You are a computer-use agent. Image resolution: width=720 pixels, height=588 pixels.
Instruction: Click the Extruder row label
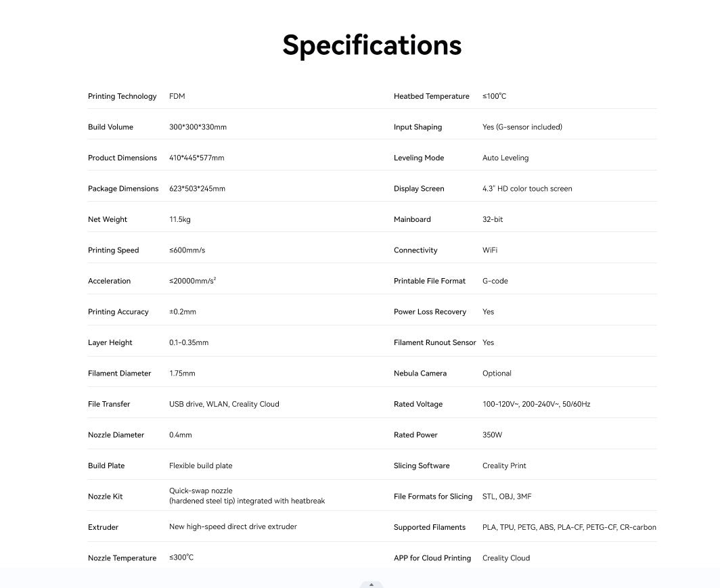(103, 527)
